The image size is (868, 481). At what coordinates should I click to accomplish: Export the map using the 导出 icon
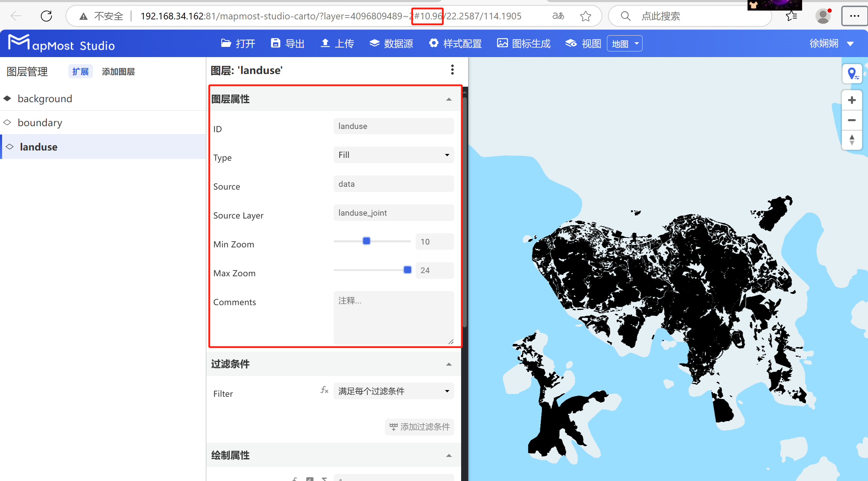pos(287,43)
